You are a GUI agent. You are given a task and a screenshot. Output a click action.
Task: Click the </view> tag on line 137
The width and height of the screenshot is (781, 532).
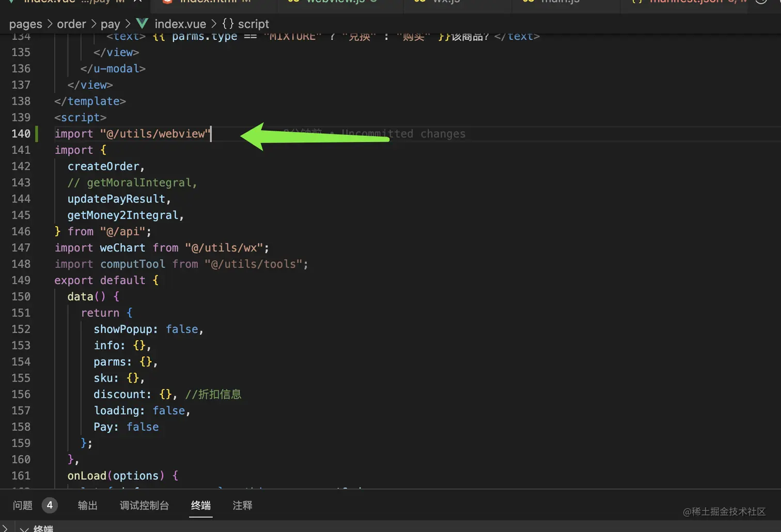(90, 85)
